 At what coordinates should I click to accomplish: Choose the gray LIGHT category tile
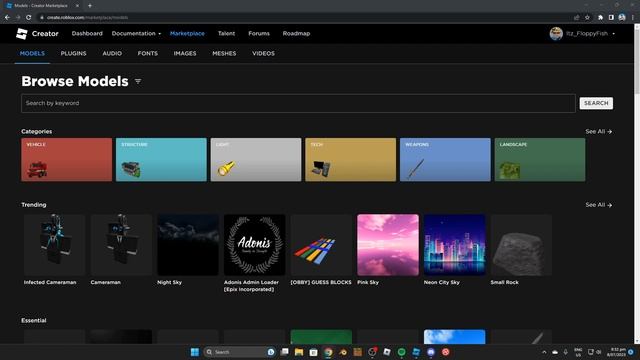pyautogui.click(x=256, y=160)
